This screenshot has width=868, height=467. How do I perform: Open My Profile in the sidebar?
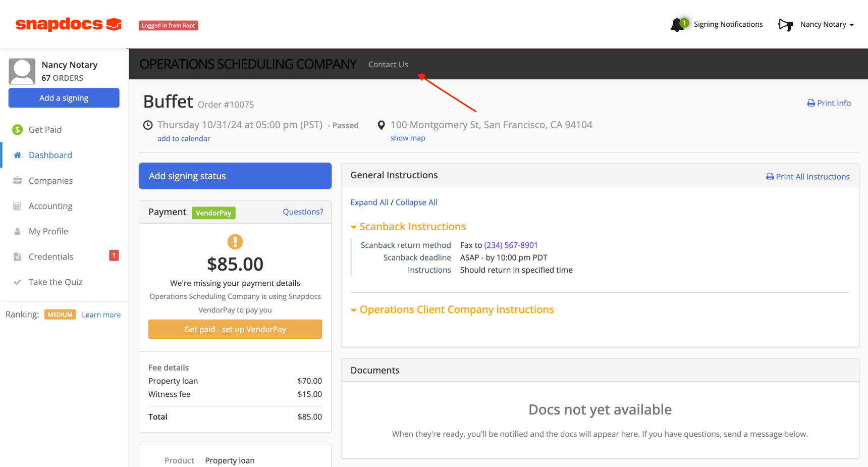point(48,231)
